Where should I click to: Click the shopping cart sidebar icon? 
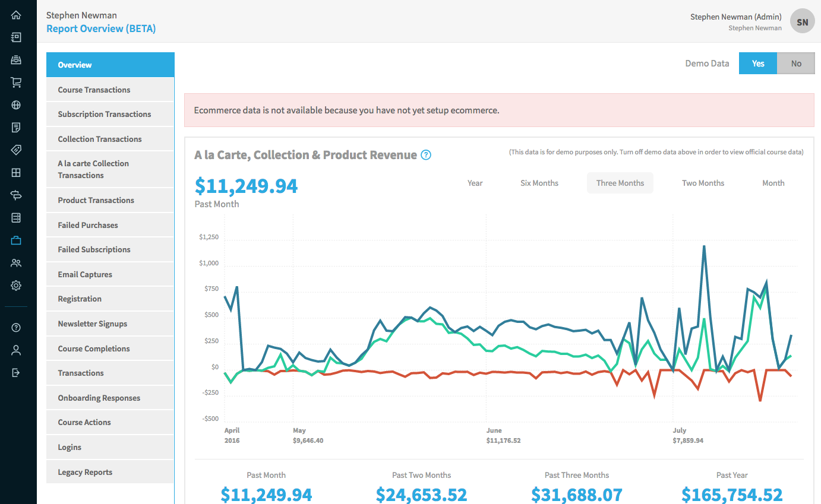coord(16,83)
